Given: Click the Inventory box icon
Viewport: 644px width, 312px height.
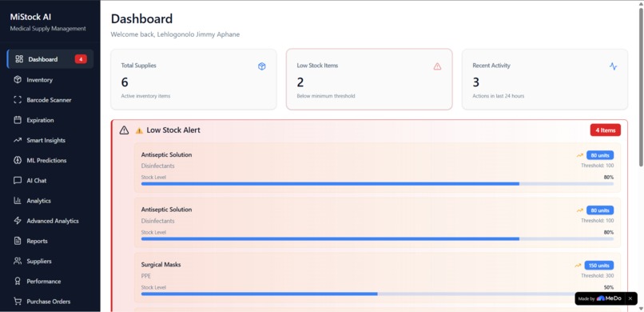Looking at the screenshot, I should (x=18, y=79).
